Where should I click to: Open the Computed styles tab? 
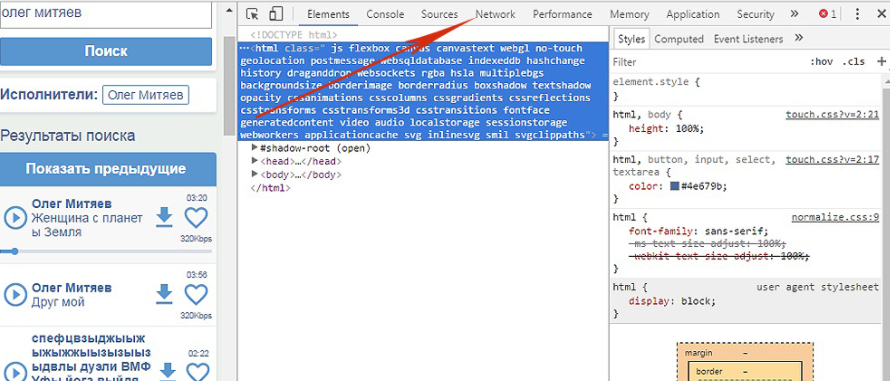[x=679, y=39]
